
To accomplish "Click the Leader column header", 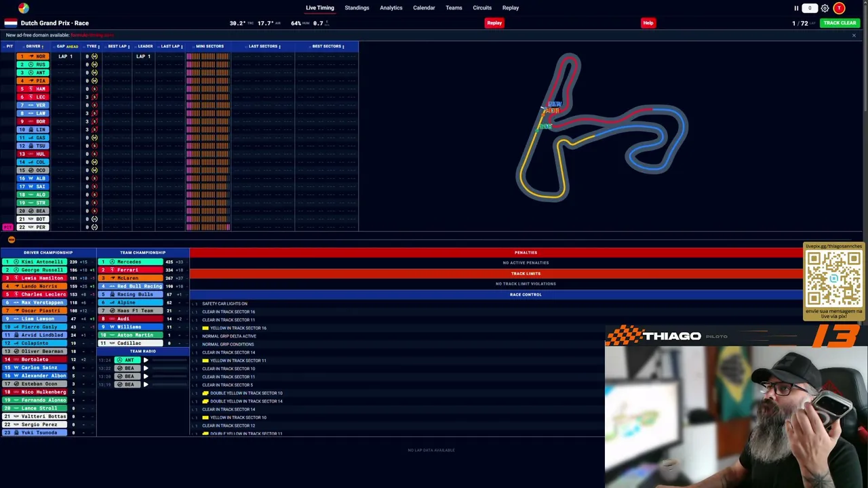I will (x=145, y=46).
